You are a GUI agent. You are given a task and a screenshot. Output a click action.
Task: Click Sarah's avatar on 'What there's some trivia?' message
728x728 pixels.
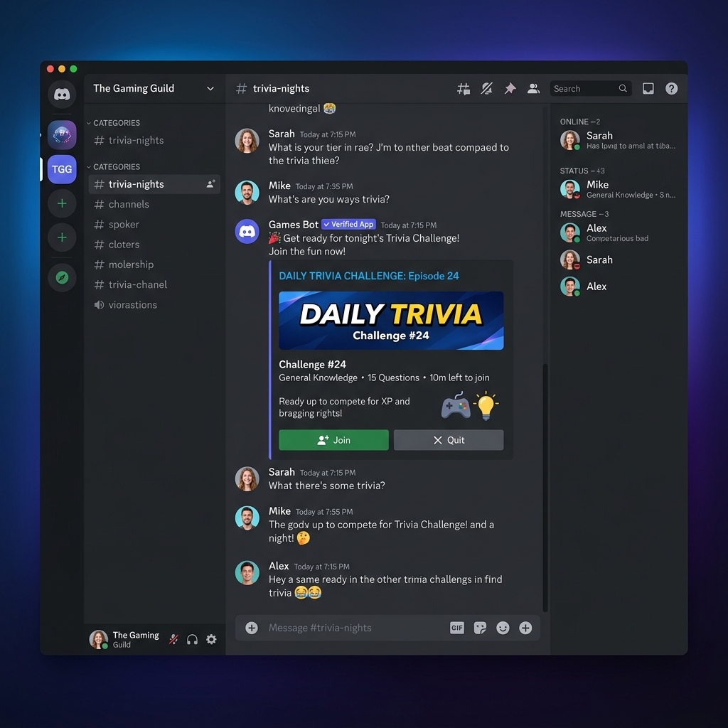point(247,478)
